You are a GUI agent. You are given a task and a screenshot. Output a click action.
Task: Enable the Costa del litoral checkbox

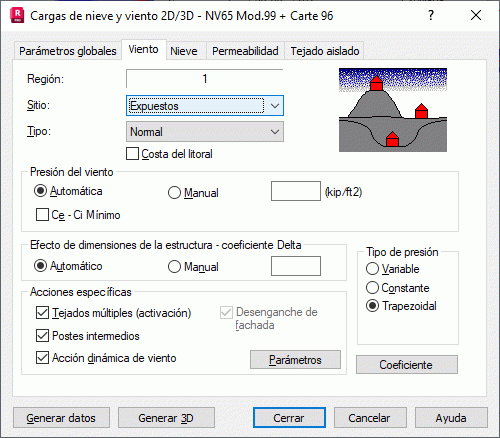132,154
